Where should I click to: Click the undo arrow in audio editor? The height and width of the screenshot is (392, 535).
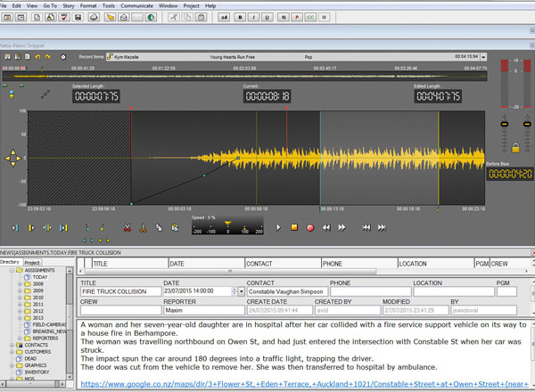pos(37,57)
